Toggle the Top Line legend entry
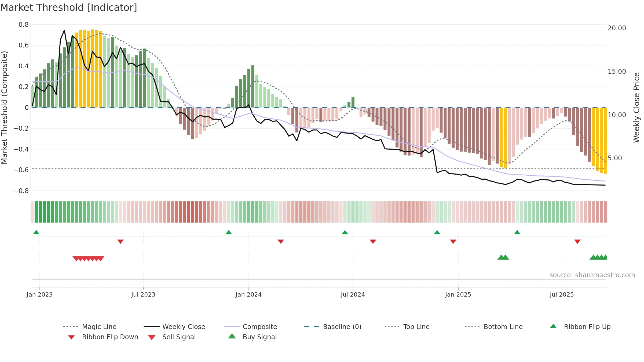 point(407,327)
